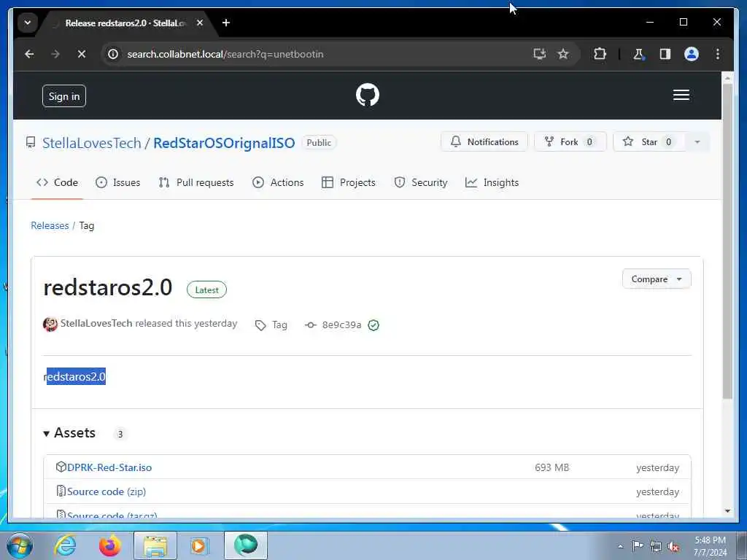The width and height of the screenshot is (747, 560).
Task: Click the Star button
Action: [649, 142]
